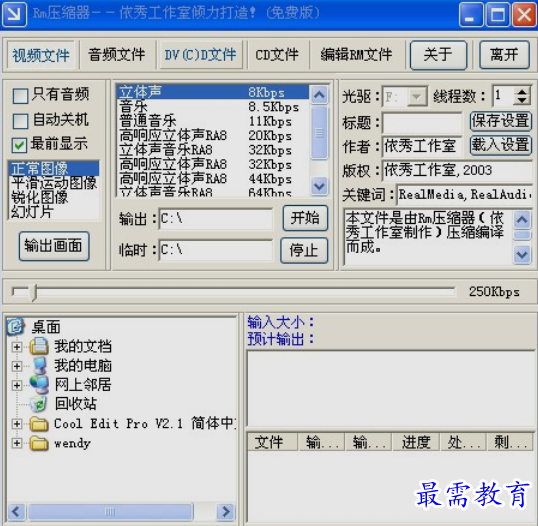
Task: Click the 离开 exit button
Action: 504,55
